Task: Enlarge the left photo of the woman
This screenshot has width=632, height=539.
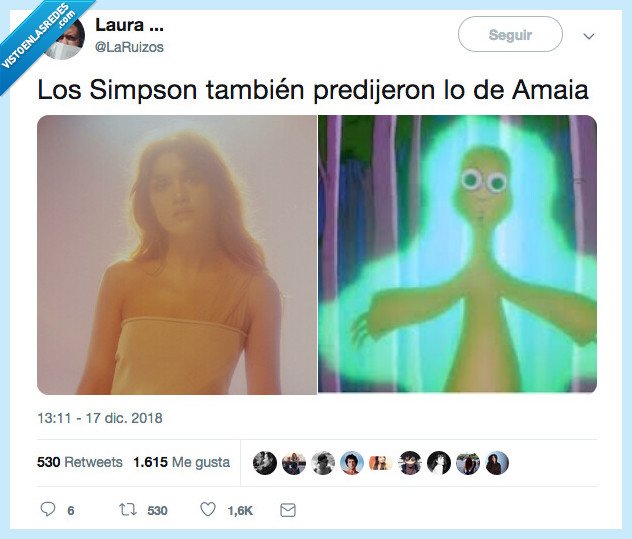Action: pyautogui.click(x=177, y=255)
